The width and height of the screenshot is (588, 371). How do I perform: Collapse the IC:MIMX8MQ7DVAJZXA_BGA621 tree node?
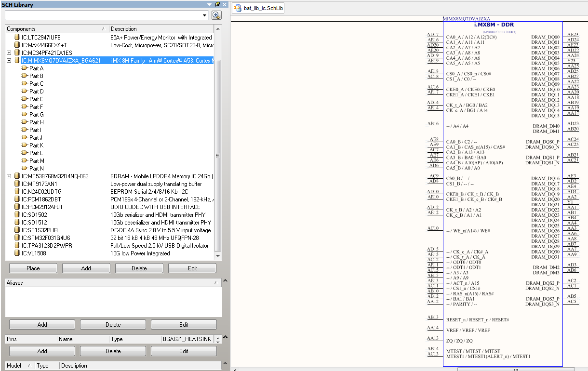tap(9, 61)
